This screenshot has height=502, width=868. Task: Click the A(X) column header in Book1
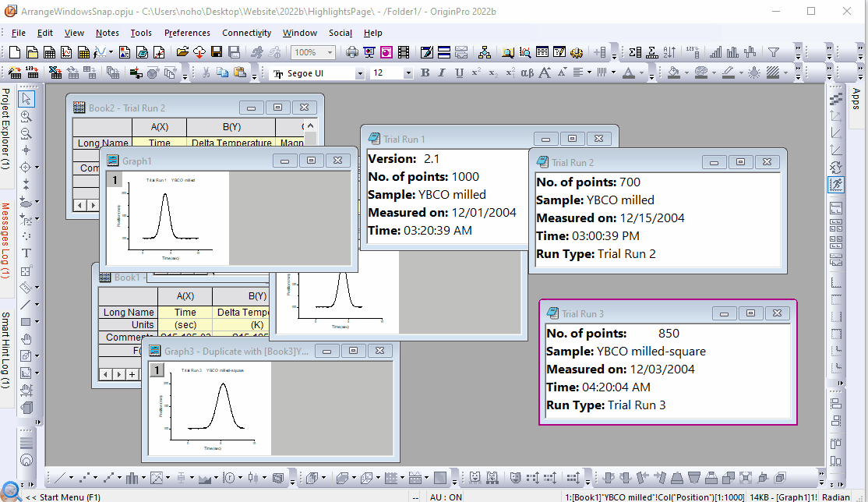click(185, 296)
